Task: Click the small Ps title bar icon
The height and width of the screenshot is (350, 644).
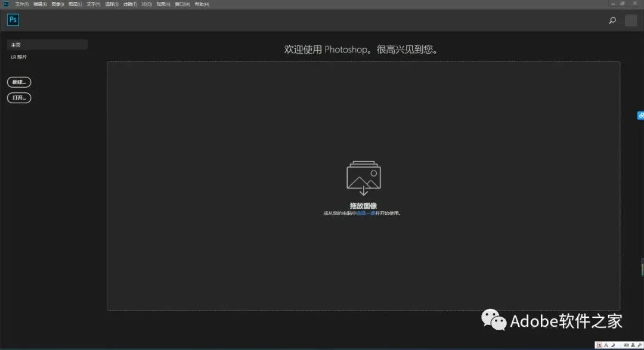Action: (6, 4)
